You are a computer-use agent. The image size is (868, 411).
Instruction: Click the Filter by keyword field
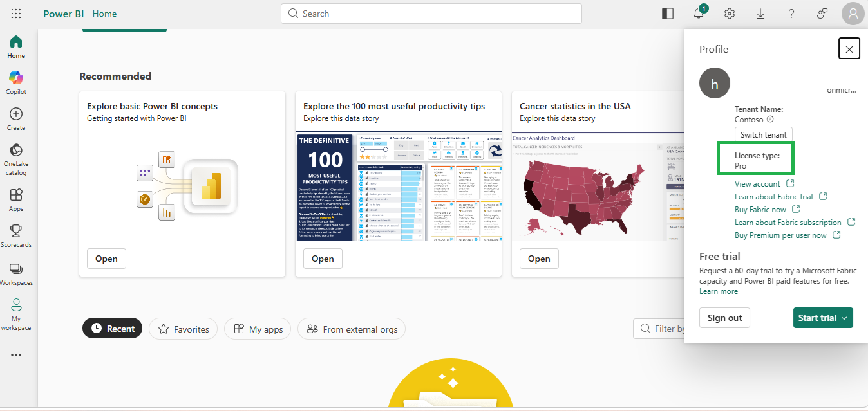pos(659,329)
